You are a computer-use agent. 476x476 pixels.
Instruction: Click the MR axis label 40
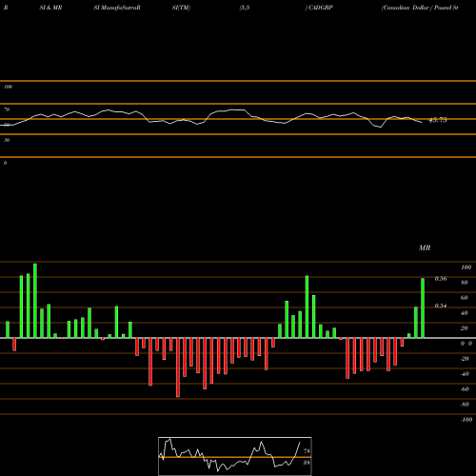coord(465,313)
